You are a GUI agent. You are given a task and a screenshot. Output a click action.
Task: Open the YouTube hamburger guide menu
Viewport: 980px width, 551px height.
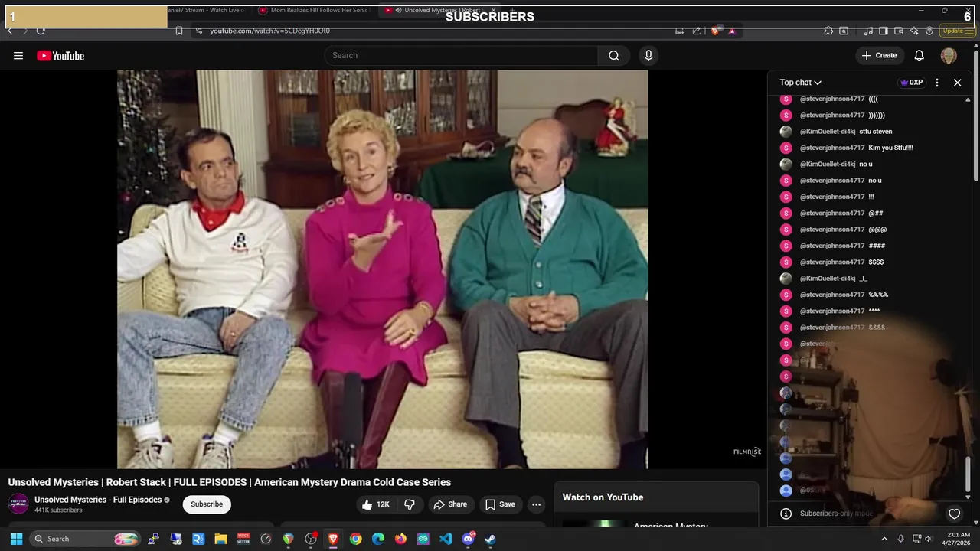(x=18, y=56)
